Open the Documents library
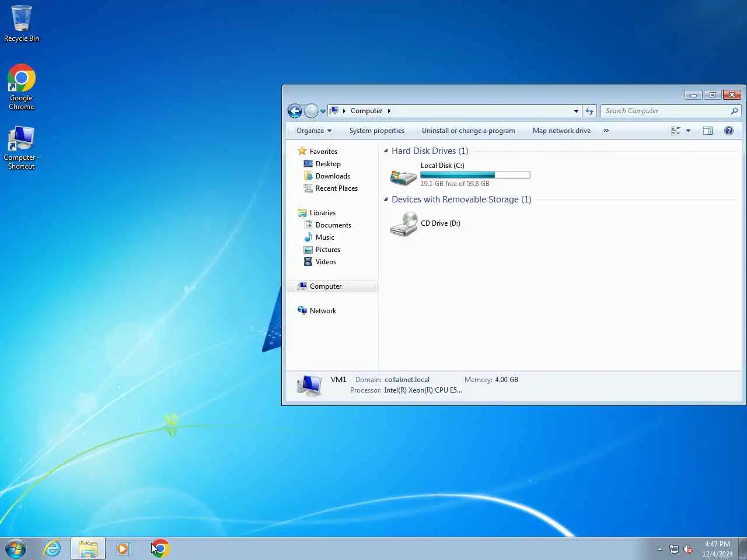Viewport: 747px width, 560px height. [333, 225]
